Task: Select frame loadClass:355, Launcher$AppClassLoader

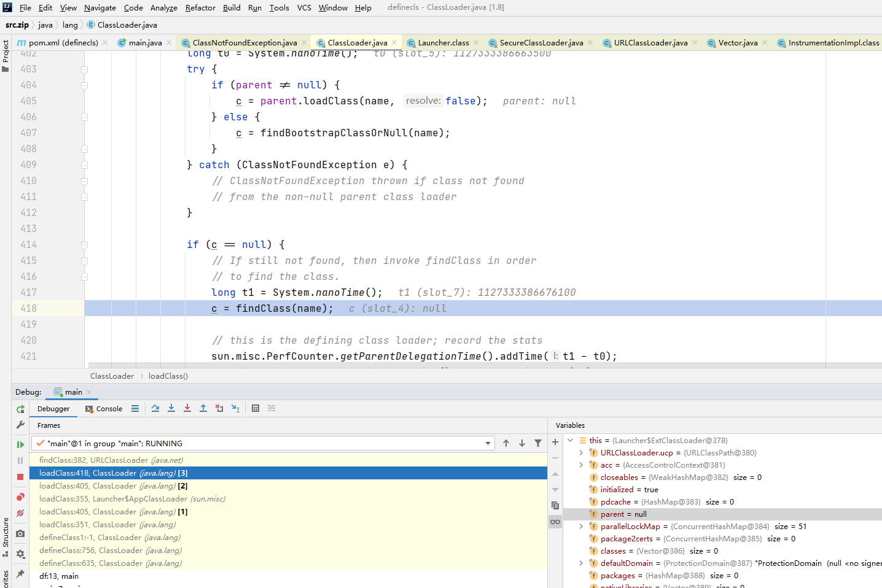Action: [288, 499]
